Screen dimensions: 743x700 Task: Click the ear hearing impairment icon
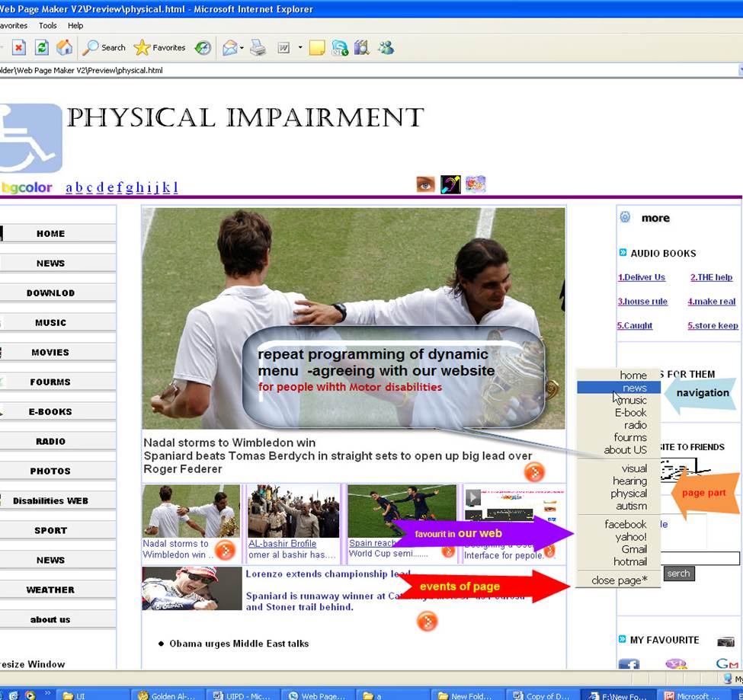tap(450, 184)
